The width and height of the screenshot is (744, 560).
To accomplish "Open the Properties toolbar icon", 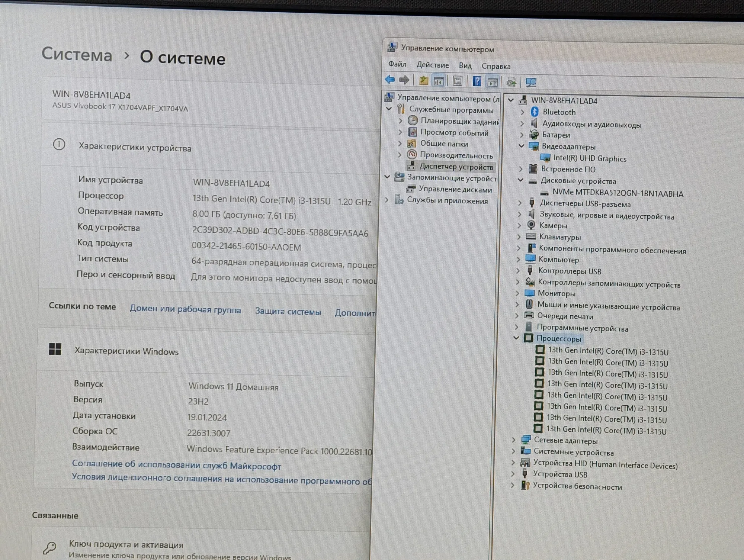I will tap(458, 81).
